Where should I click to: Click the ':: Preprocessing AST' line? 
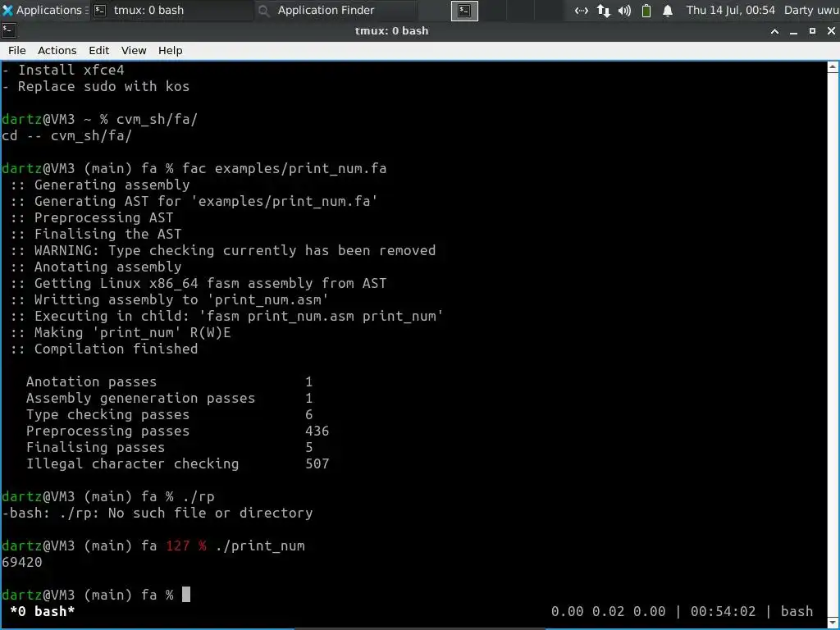tap(92, 217)
